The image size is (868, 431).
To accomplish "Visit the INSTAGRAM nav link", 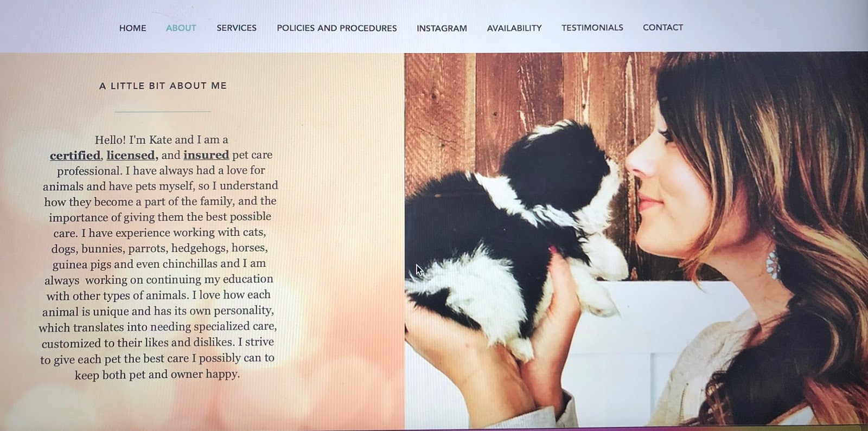I will point(442,28).
